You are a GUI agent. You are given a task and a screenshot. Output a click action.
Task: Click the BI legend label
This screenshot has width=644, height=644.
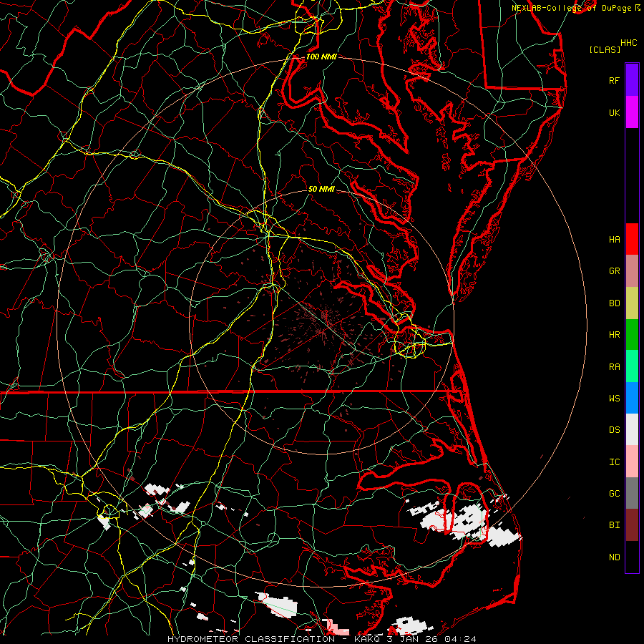[614, 525]
